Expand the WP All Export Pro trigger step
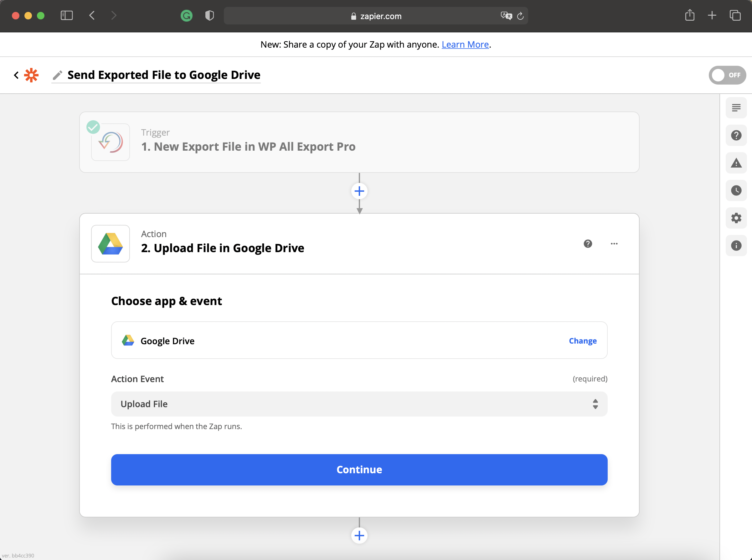 (x=359, y=142)
